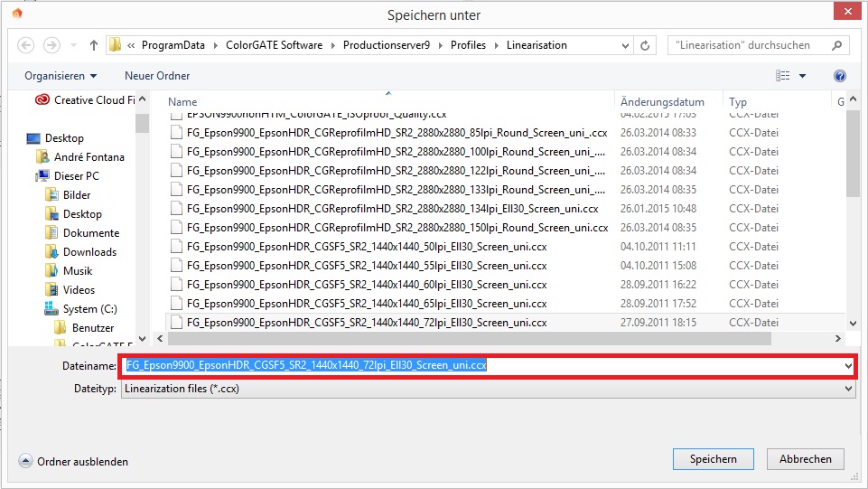Click the horizontal scrollbar of file list

coord(470,338)
